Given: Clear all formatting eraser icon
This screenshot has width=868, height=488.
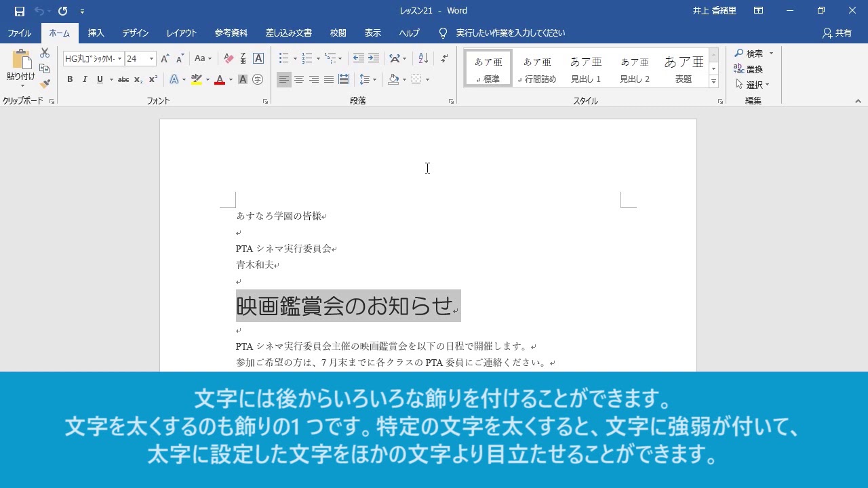Looking at the screenshot, I should coord(229,59).
